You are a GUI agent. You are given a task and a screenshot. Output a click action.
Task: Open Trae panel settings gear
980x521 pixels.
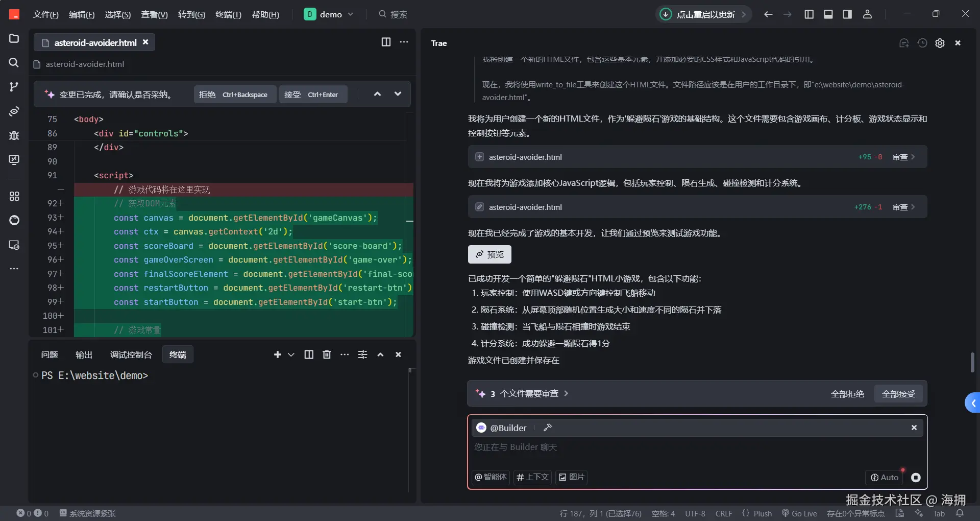[x=940, y=43]
